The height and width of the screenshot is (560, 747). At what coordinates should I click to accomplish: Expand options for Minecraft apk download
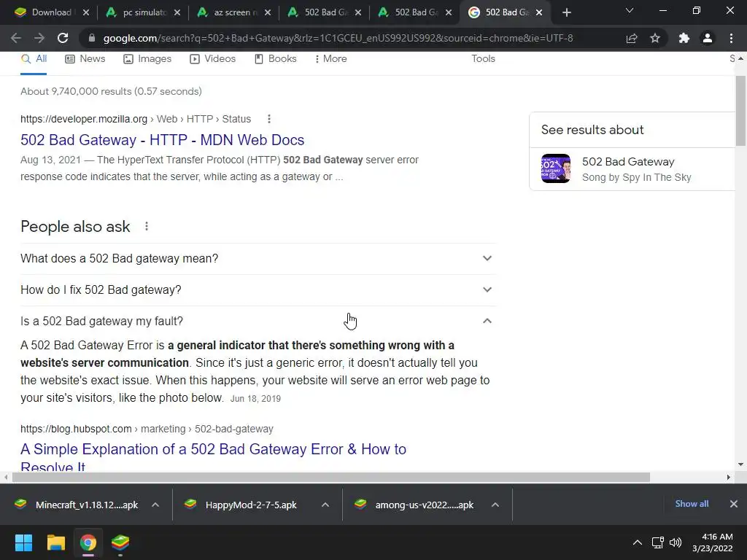click(x=155, y=505)
